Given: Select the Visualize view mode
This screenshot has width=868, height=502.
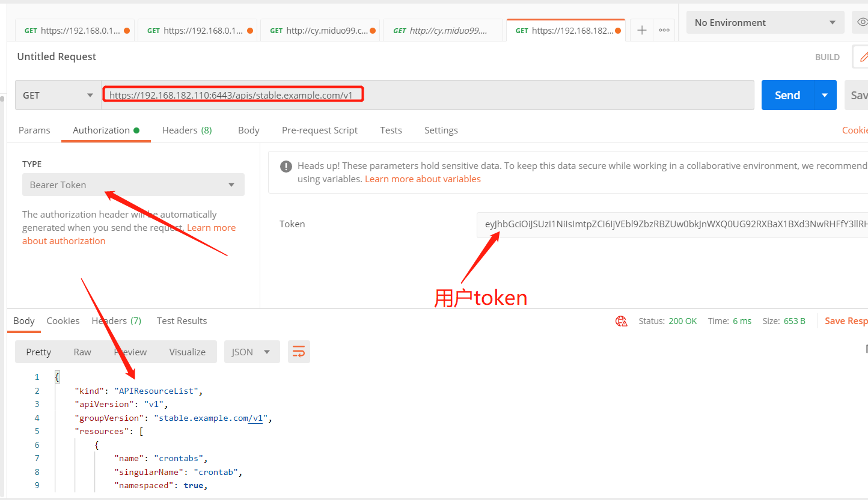Looking at the screenshot, I should pyautogui.click(x=187, y=352).
